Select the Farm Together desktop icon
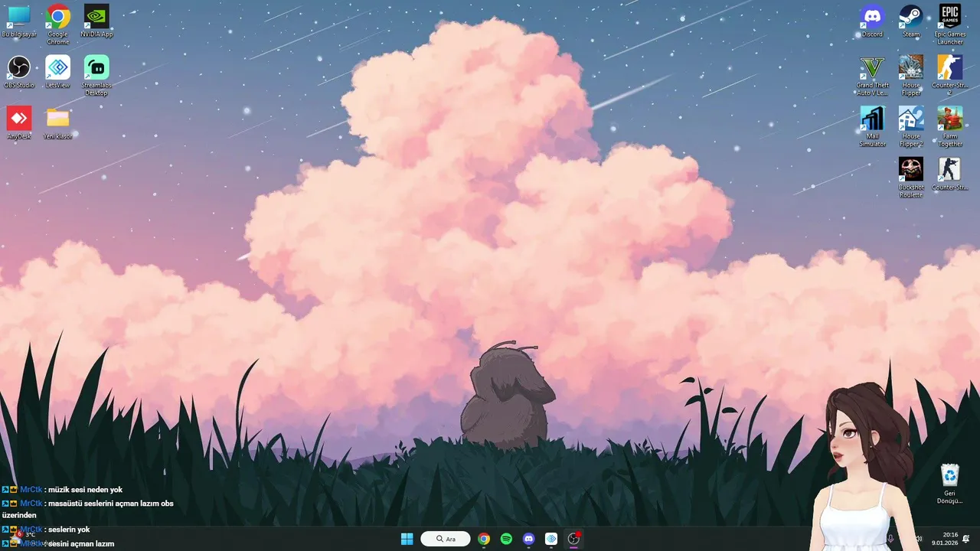 (950, 126)
